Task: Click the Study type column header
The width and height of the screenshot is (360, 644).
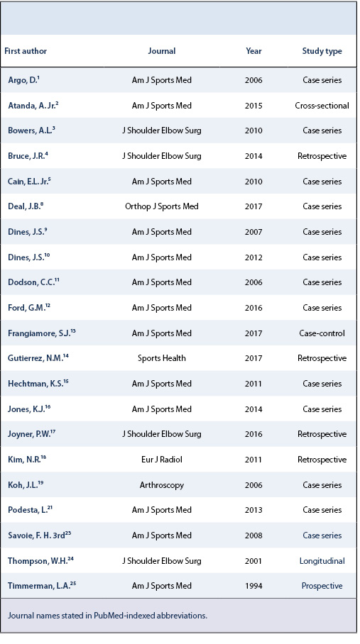Action: (x=322, y=51)
